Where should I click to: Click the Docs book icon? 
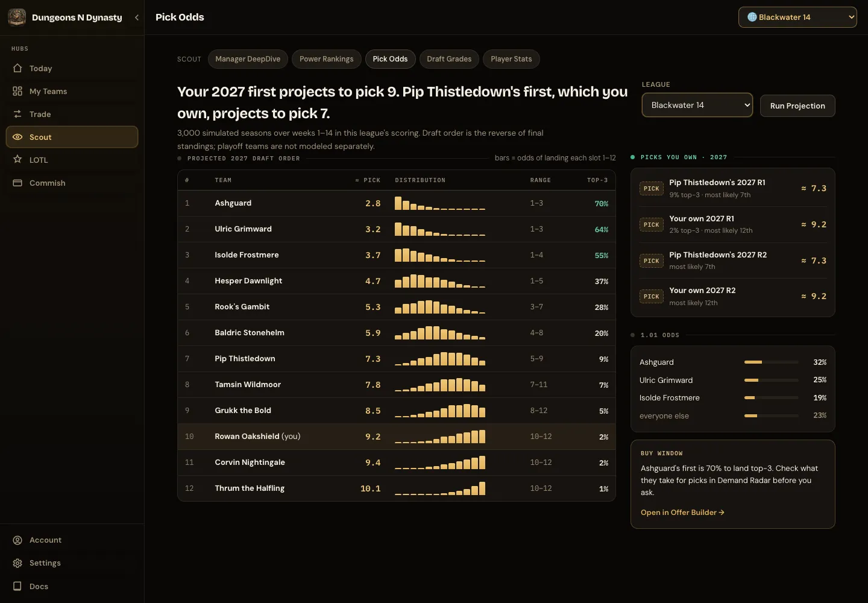(17, 586)
